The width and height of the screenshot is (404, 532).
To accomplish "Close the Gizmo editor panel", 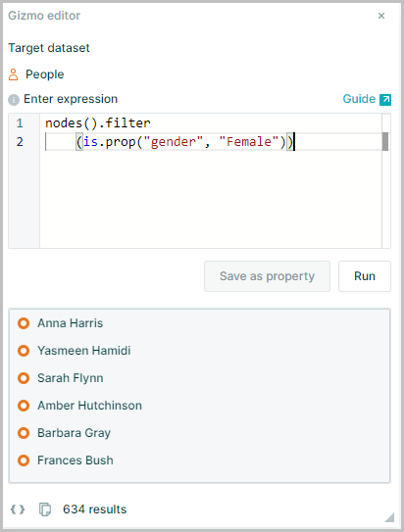I will pyautogui.click(x=381, y=16).
